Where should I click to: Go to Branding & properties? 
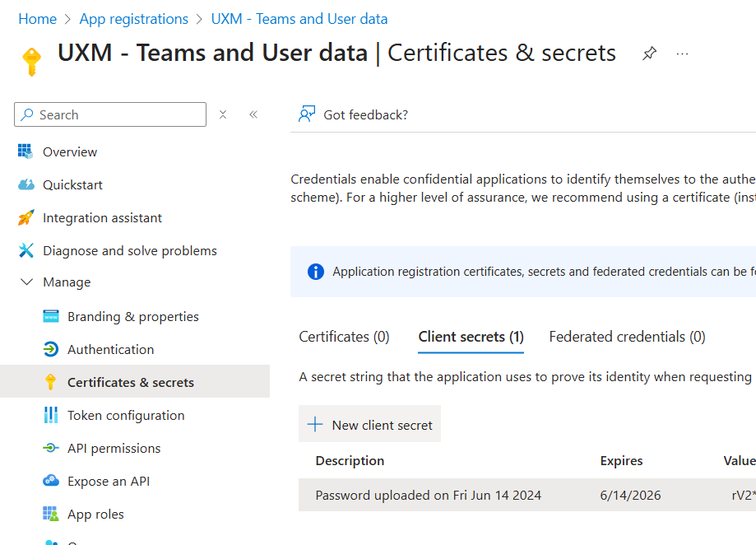(x=132, y=316)
